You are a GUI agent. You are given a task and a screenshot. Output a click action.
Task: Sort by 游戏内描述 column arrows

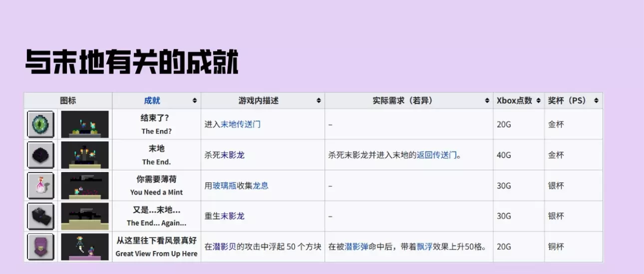[x=318, y=100]
